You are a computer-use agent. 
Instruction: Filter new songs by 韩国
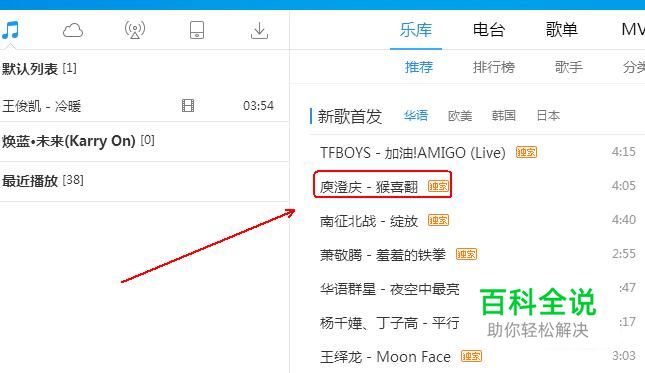503,116
